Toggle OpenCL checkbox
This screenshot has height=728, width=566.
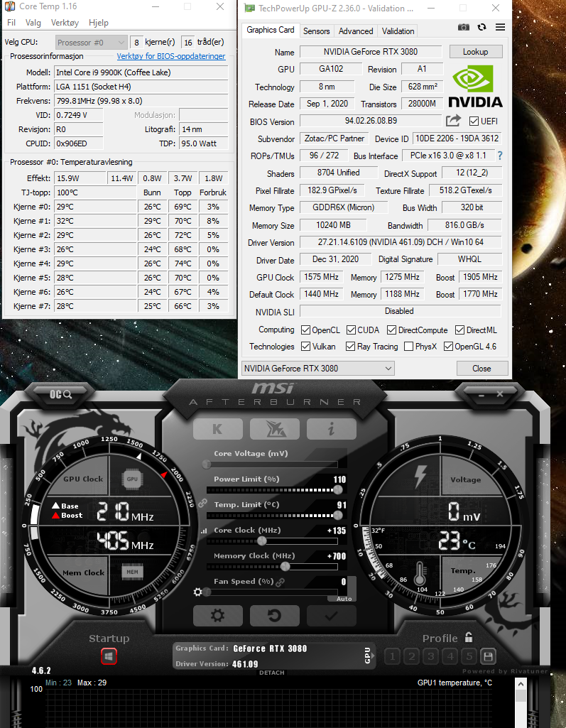(305, 330)
